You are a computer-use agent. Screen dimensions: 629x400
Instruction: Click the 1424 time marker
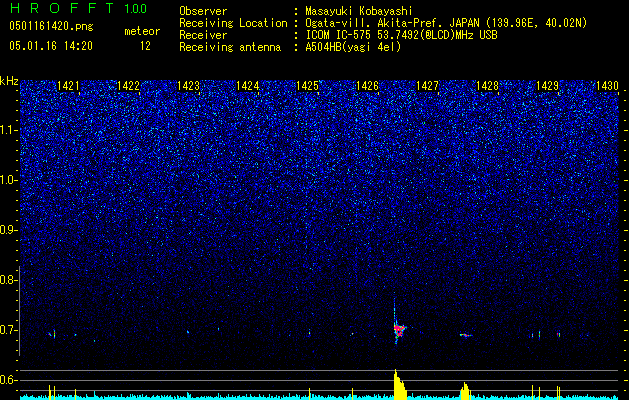pos(248,86)
